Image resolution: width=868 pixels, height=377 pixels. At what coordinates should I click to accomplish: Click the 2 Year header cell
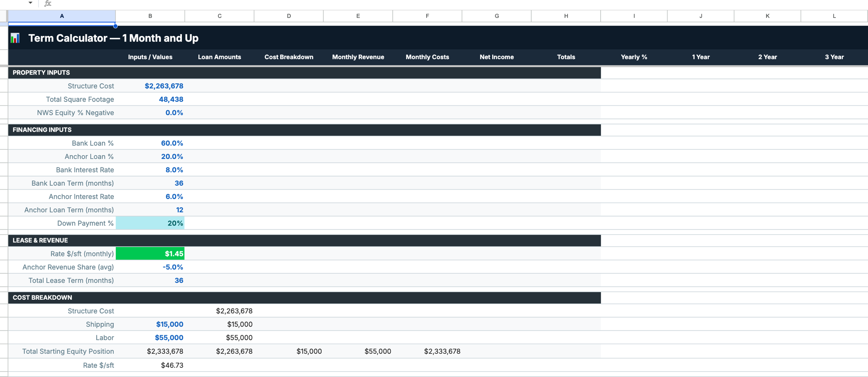pyautogui.click(x=767, y=57)
